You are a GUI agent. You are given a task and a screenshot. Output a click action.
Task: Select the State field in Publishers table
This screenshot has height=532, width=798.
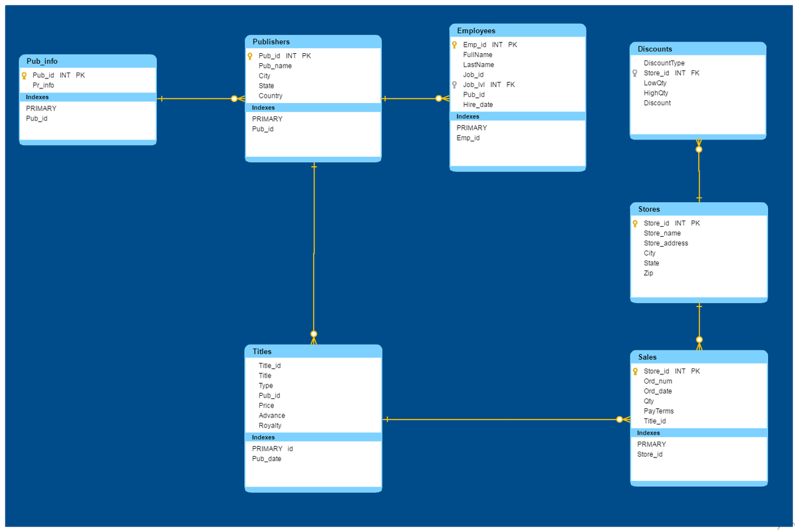[266, 86]
